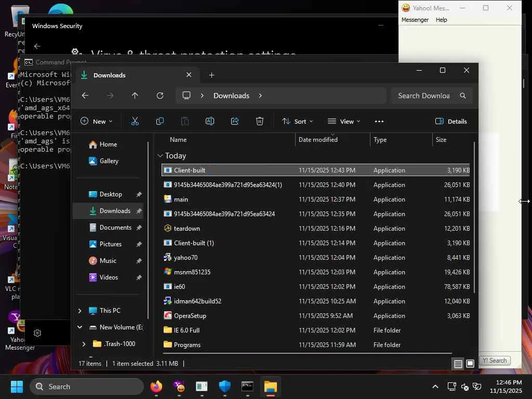This screenshot has width=532, height=399.
Task: Open Yahoo Messenger taskbar icon
Action: [179, 387]
